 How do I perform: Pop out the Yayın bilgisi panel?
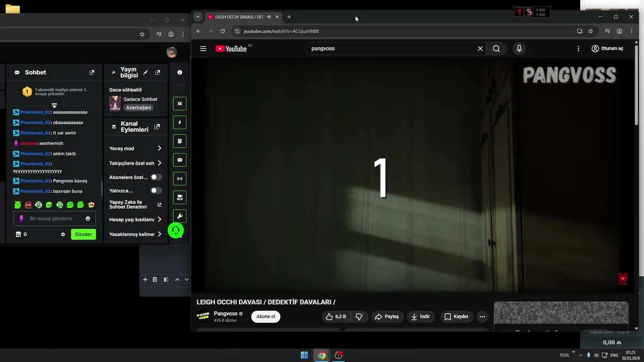[157, 72]
